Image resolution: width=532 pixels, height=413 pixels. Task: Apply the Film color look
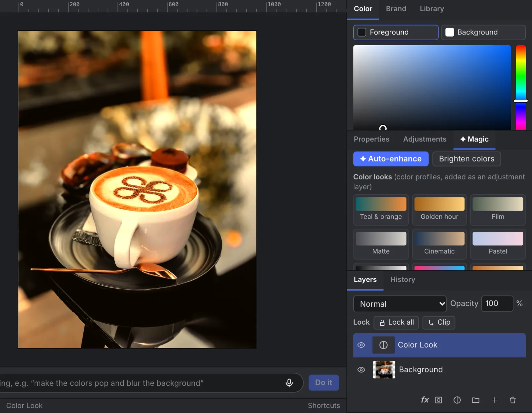[x=498, y=210]
